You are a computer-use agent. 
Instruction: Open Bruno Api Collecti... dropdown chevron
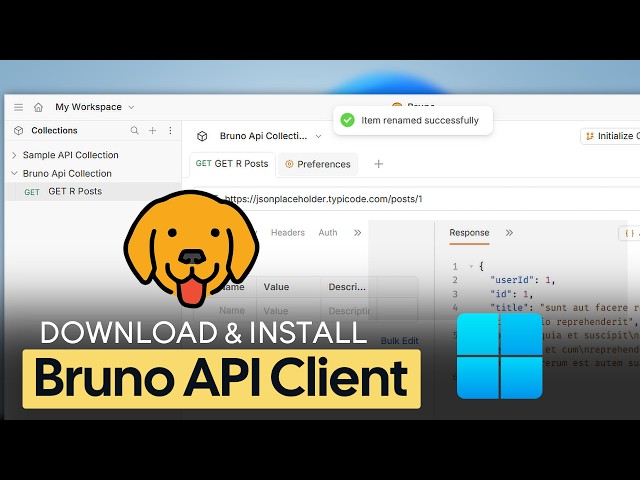(318, 136)
